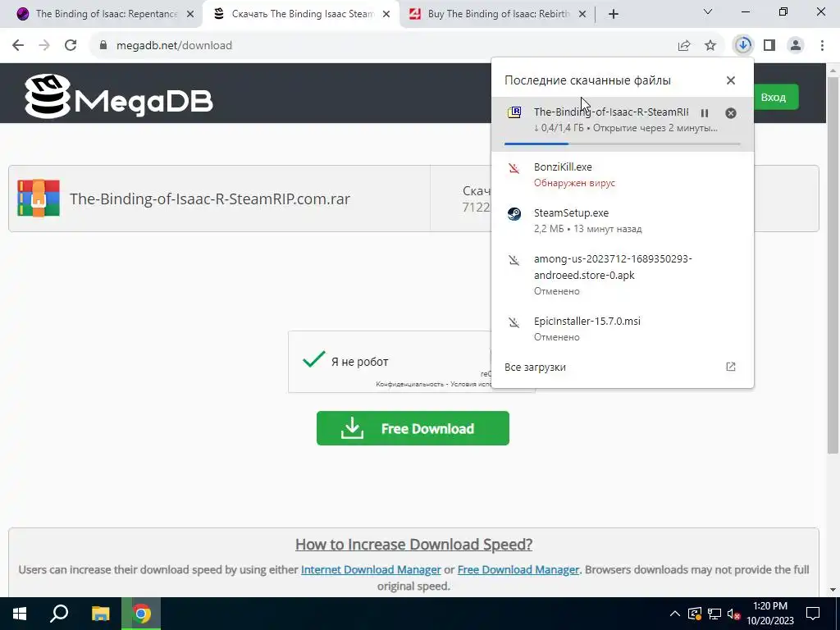The image size is (840, 630).
Task: Click the SteamSetup.exe Steam icon
Action: click(514, 214)
